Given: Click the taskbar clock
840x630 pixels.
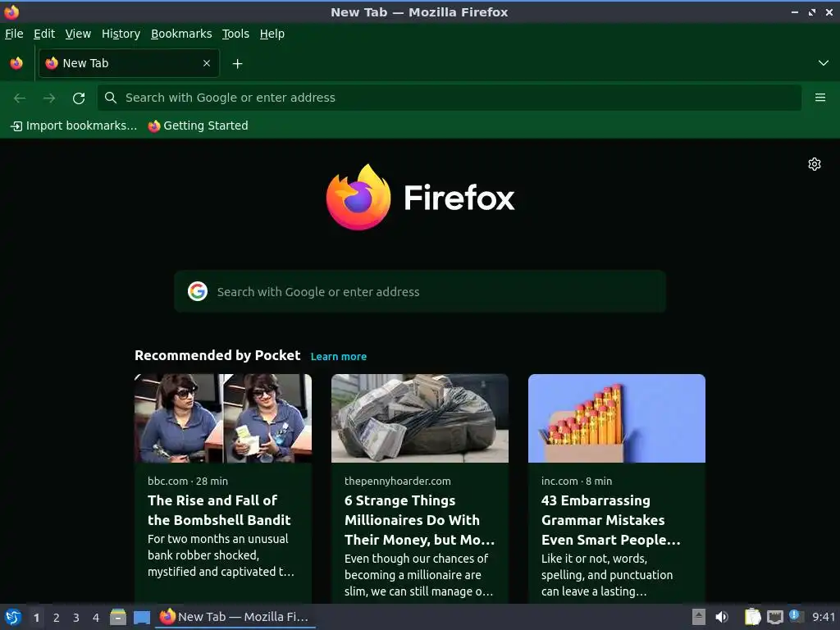Looking at the screenshot, I should (824, 617).
